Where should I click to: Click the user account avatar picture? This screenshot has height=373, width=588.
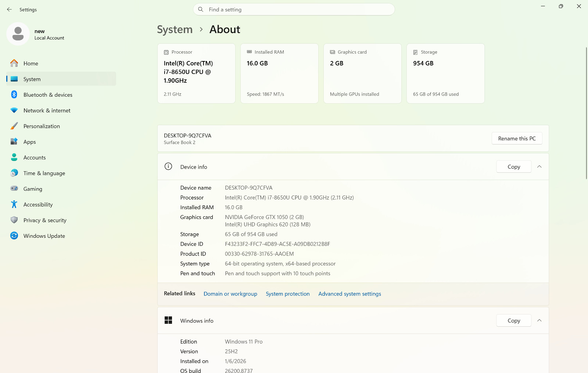18,34
